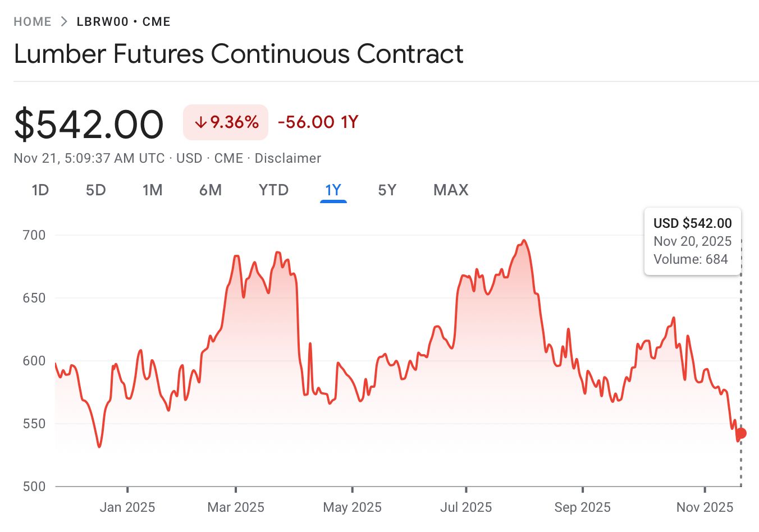The image size is (759, 532).
Task: Show the MAX time range
Action: point(451,190)
